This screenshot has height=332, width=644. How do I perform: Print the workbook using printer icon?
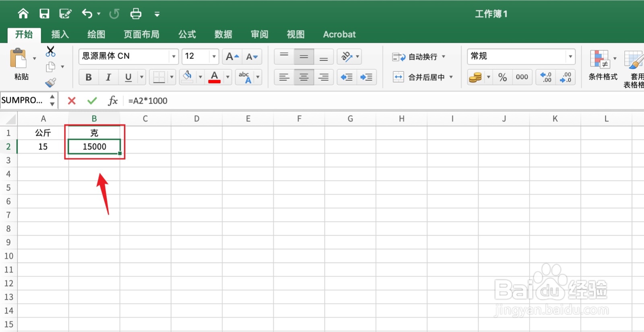[x=136, y=14]
